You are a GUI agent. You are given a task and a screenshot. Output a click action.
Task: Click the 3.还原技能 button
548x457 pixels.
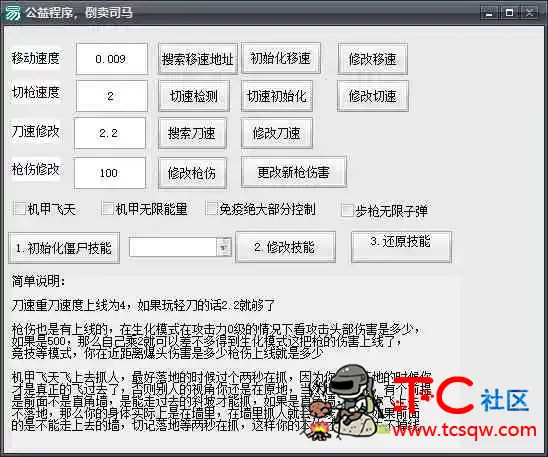pos(401,246)
